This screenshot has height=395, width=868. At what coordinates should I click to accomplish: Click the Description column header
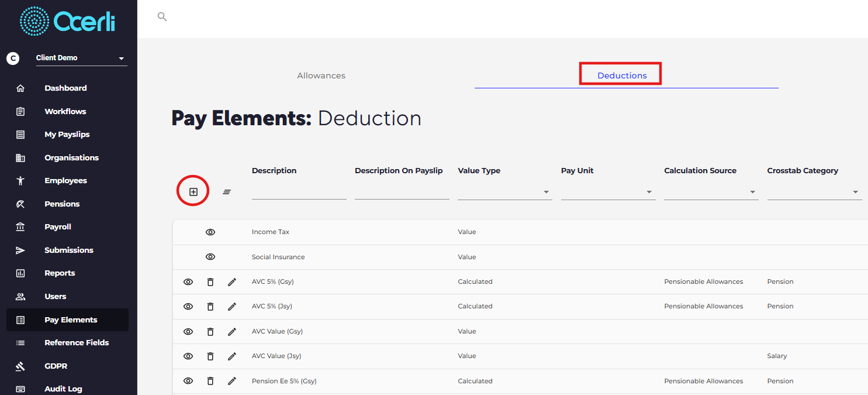pos(274,171)
